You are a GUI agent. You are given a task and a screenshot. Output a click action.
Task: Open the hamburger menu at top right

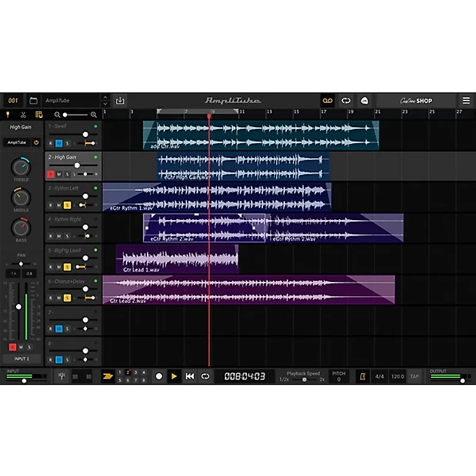[466, 100]
